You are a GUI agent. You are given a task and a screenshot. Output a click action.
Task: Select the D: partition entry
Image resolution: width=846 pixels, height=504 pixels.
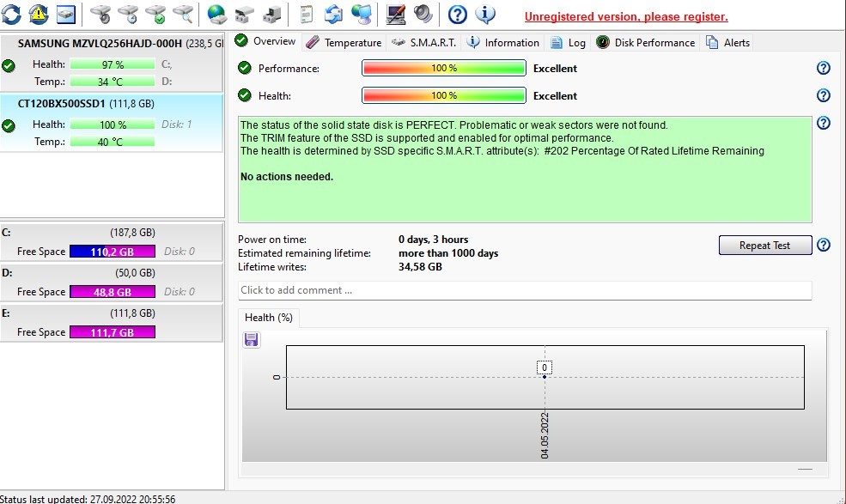coord(112,282)
